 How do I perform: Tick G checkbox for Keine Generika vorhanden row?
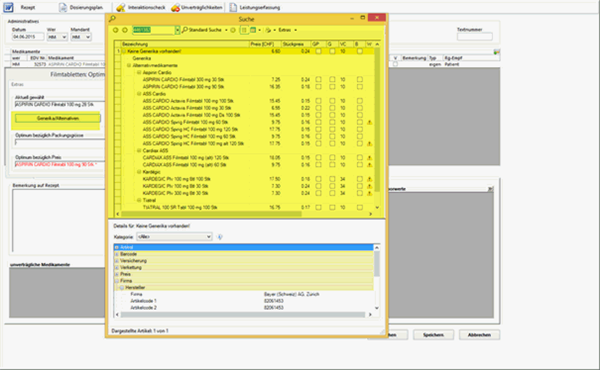click(x=332, y=51)
